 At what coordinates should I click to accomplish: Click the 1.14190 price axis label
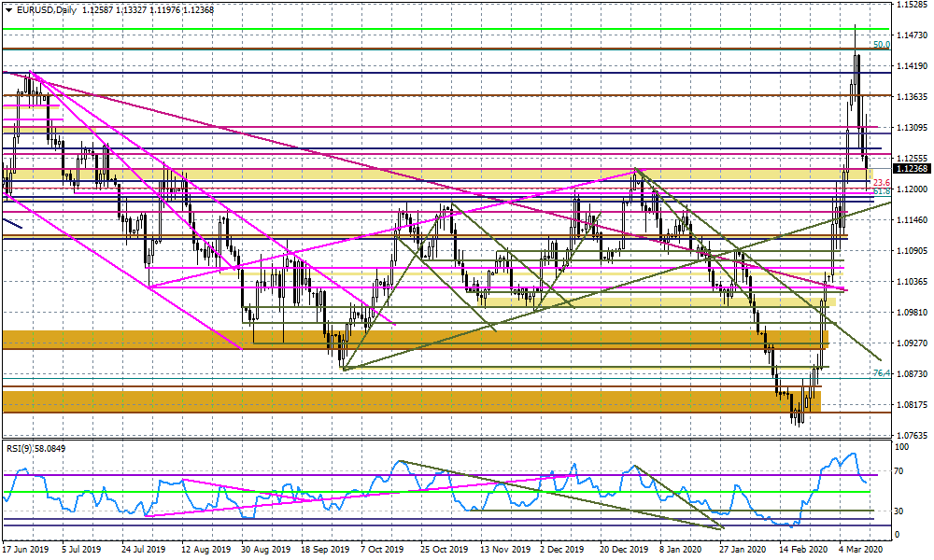pyautogui.click(x=912, y=66)
